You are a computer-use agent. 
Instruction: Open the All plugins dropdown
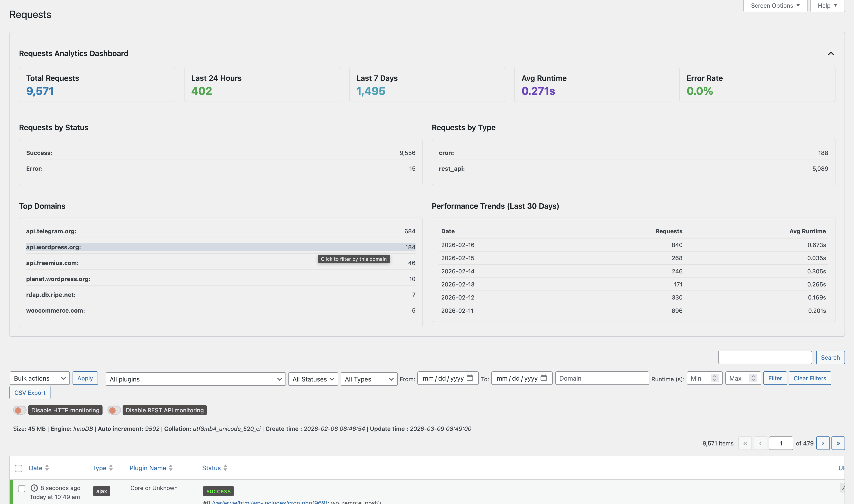click(195, 379)
